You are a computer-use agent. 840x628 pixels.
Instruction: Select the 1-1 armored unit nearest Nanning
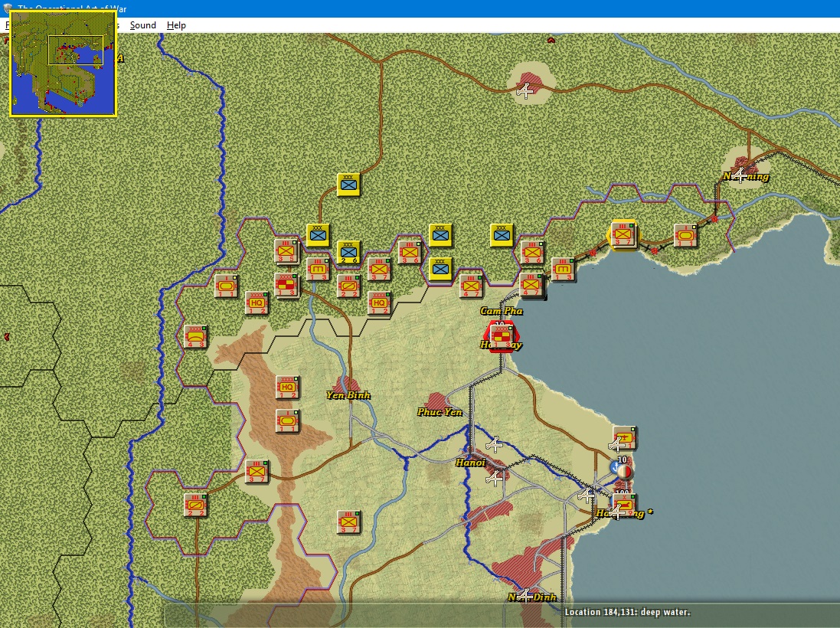[x=685, y=236]
